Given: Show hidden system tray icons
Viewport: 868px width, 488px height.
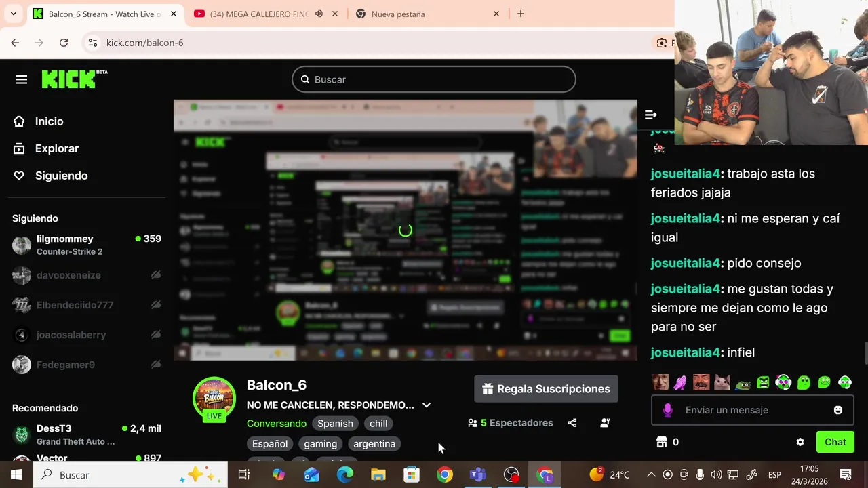Looking at the screenshot, I should (x=651, y=475).
